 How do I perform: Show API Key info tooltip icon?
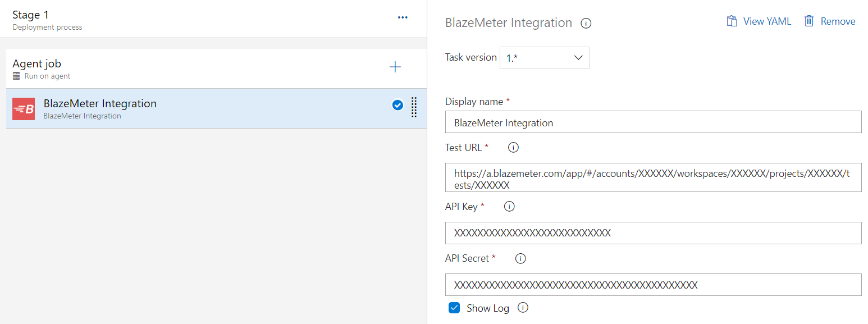pyautogui.click(x=509, y=206)
